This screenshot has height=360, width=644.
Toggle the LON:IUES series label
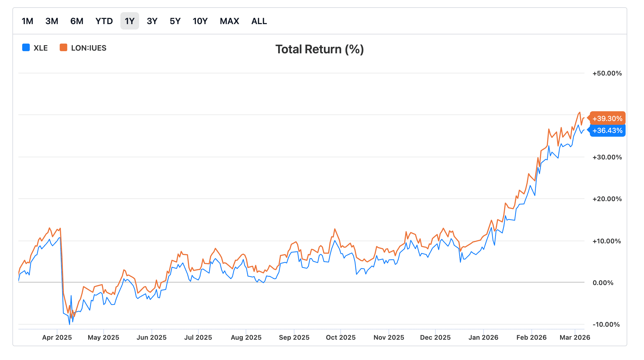pos(89,48)
